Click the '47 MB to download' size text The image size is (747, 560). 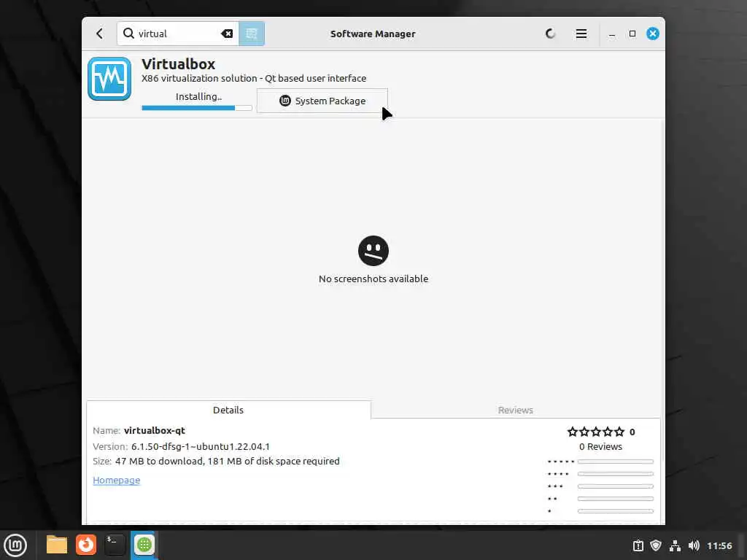(x=159, y=461)
